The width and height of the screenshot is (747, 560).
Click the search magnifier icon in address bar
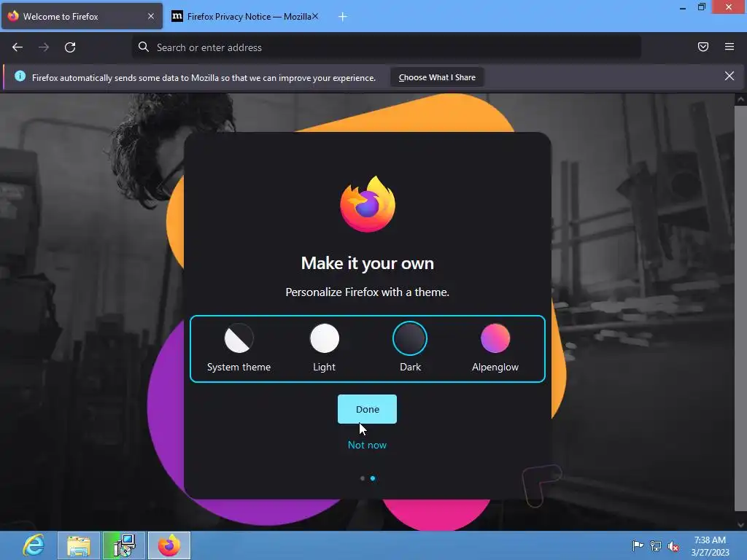tap(144, 47)
